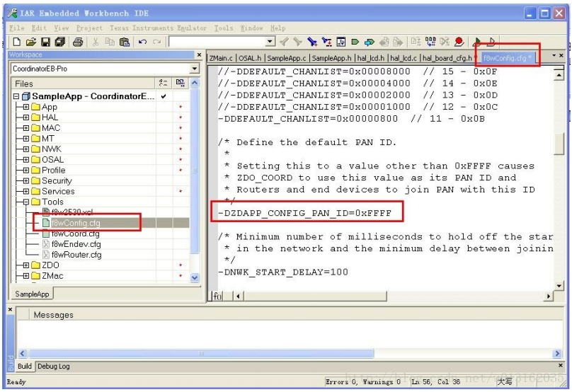Click the Go To line icon
The width and height of the screenshot is (572, 392).
pos(341,42)
